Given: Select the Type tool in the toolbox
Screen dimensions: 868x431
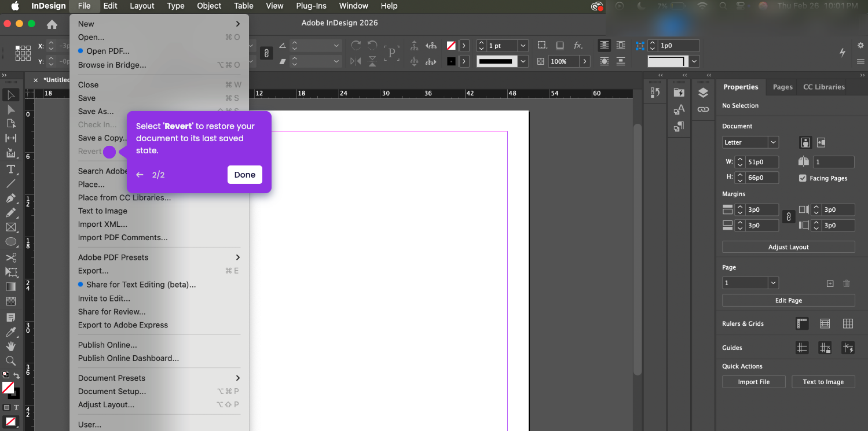Looking at the screenshot, I should [x=10, y=169].
